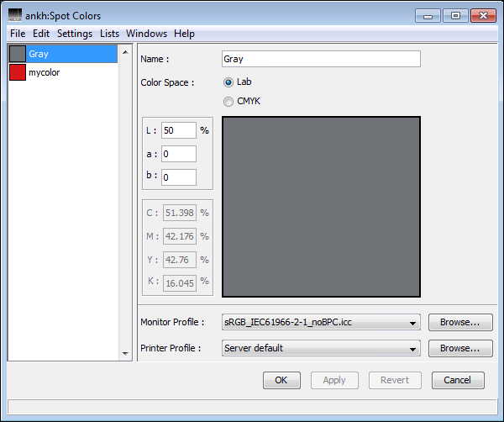This screenshot has width=504, height=422.
Task: Browse for a monitor profile
Action: (x=460, y=322)
